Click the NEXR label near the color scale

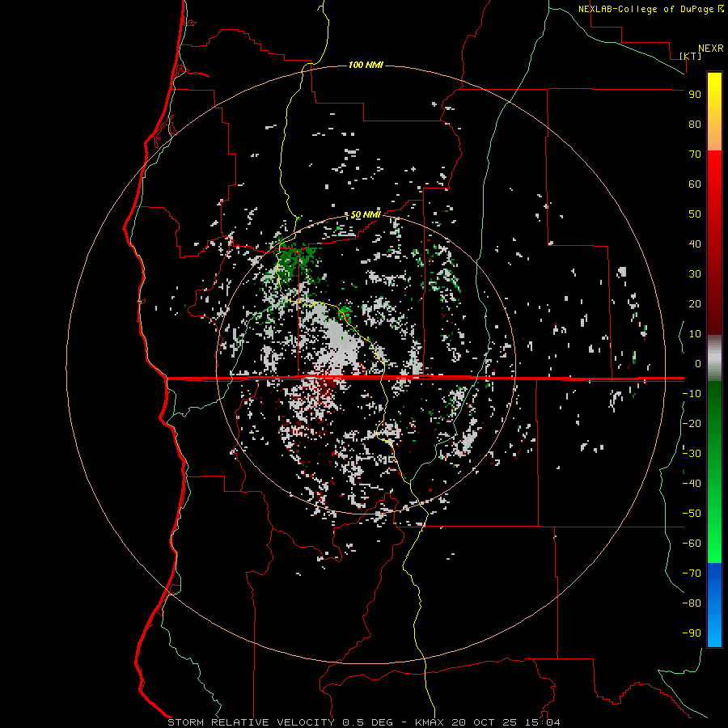point(711,49)
